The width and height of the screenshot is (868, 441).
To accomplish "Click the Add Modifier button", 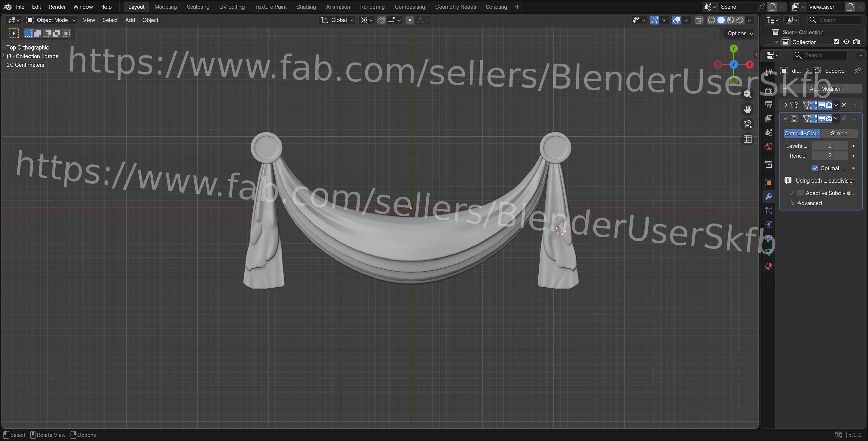I will tap(821, 89).
